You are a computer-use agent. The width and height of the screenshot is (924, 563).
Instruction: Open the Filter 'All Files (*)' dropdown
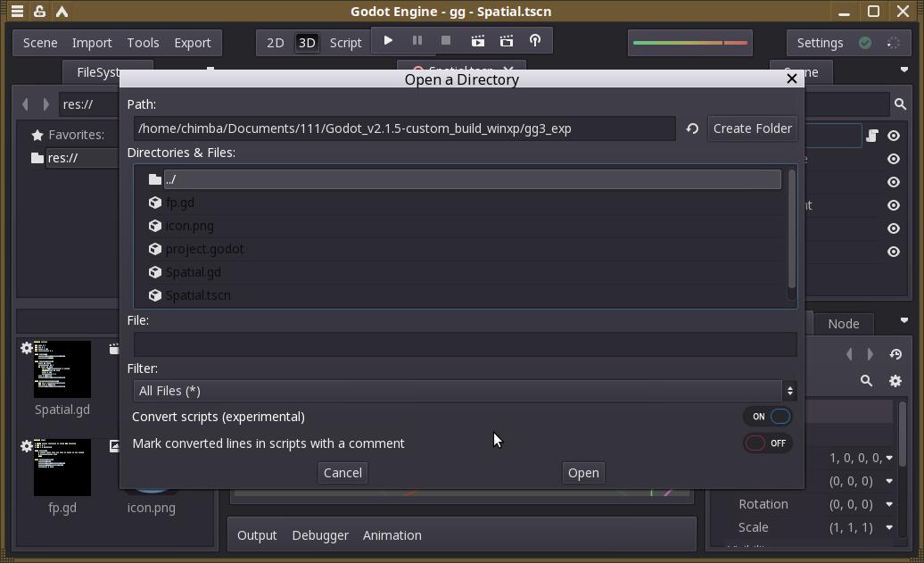[465, 391]
